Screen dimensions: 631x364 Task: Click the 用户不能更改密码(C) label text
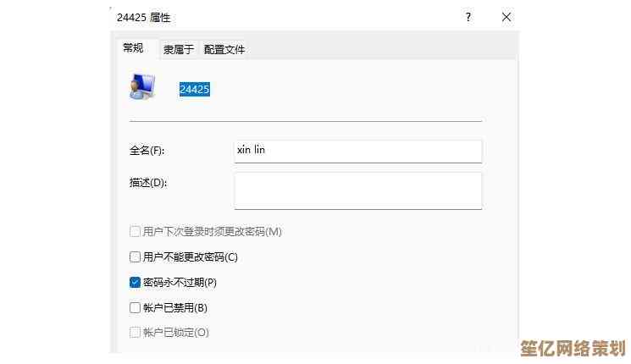click(190, 256)
